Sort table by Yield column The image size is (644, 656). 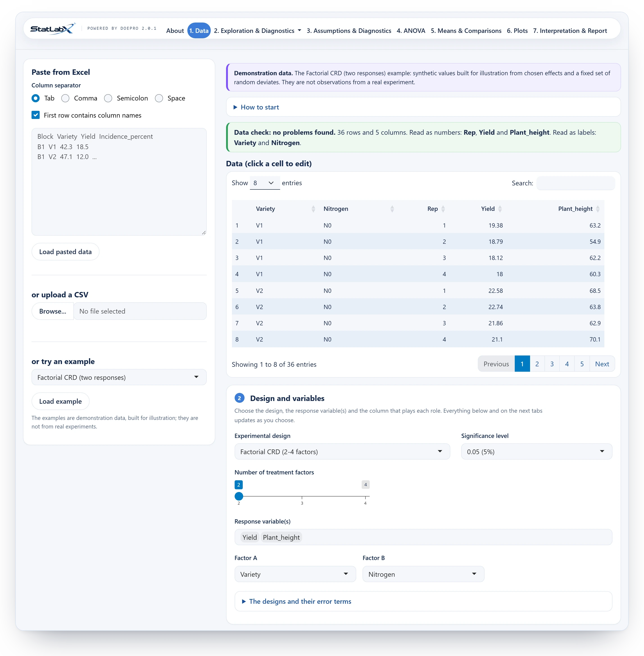click(478, 209)
